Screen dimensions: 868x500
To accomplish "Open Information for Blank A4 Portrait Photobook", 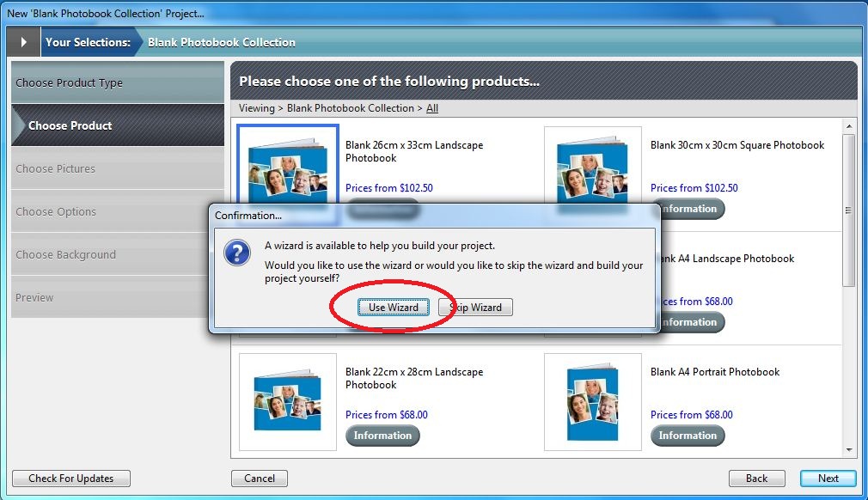I will [688, 436].
